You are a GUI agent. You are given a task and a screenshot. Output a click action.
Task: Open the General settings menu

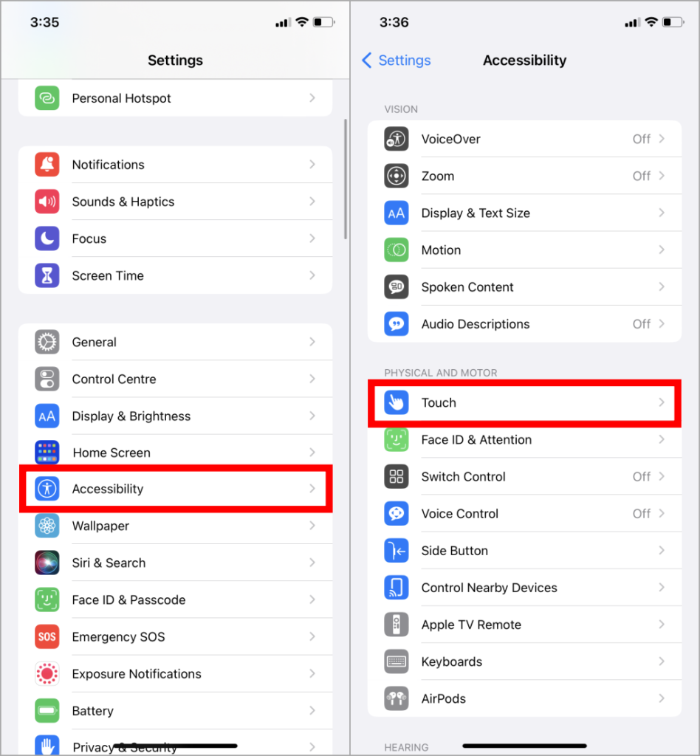click(176, 342)
